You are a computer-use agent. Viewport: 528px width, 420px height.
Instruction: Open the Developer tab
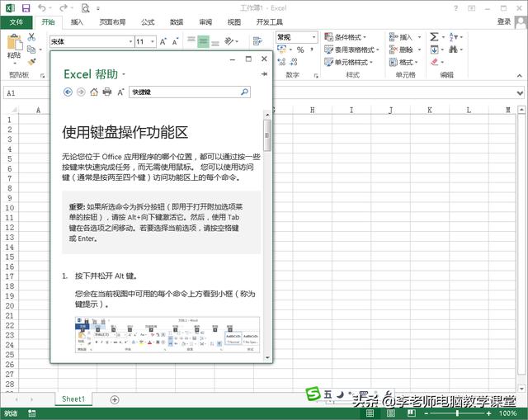tap(270, 22)
